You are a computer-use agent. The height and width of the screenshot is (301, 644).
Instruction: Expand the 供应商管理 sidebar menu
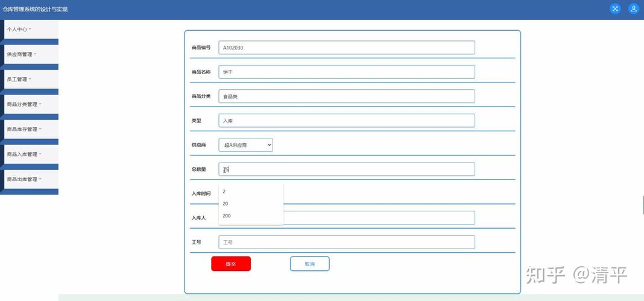click(x=31, y=54)
